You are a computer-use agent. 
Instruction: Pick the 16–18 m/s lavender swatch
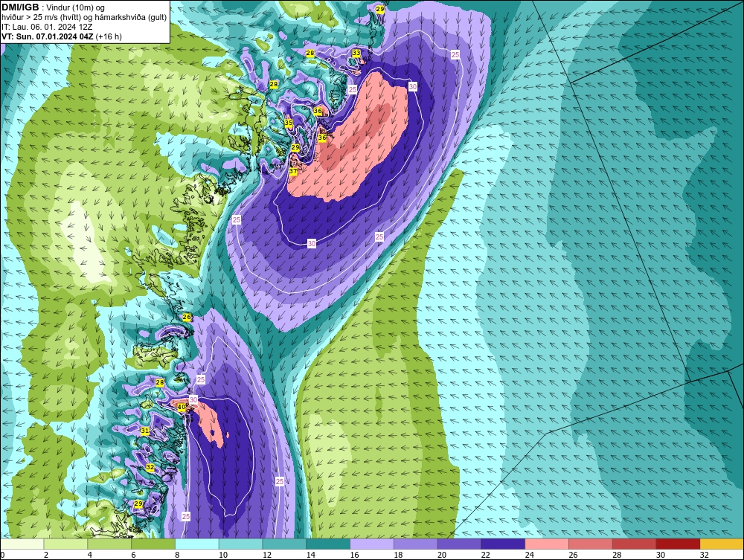tap(371, 544)
